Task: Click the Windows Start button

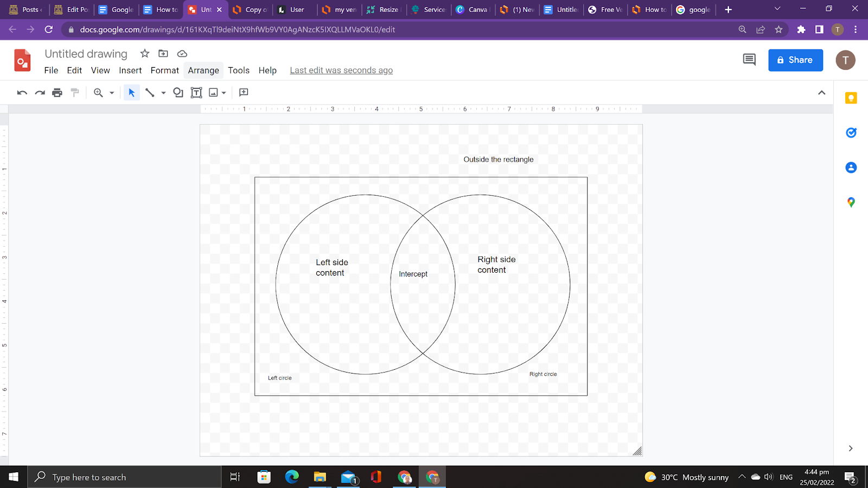Action: (x=14, y=477)
